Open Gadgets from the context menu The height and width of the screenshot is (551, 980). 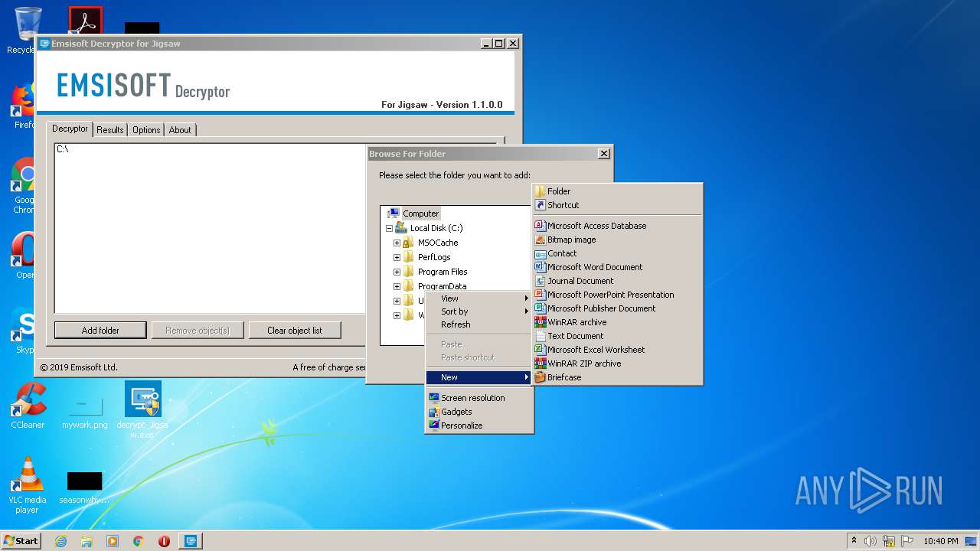click(x=479, y=412)
